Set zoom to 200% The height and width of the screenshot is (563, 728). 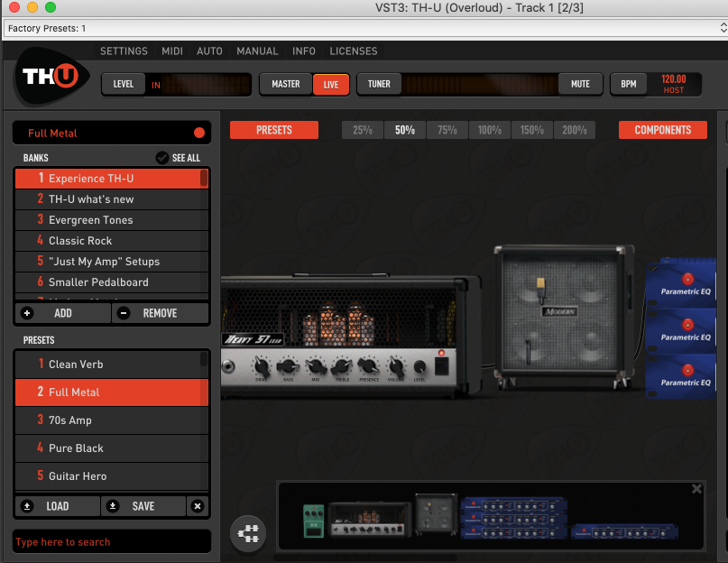pos(575,130)
